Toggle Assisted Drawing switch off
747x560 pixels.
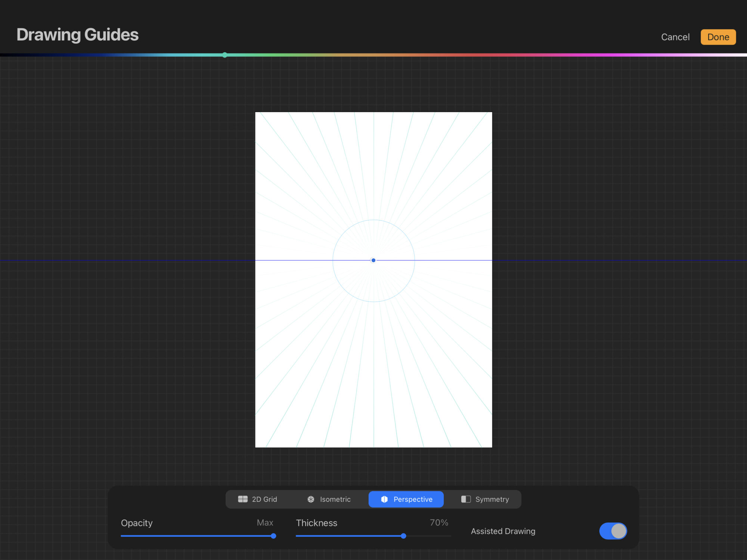[613, 531]
